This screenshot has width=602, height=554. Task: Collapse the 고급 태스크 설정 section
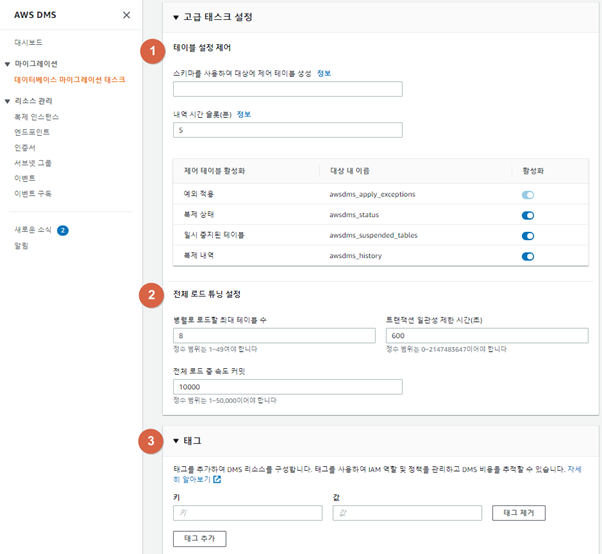[176, 17]
